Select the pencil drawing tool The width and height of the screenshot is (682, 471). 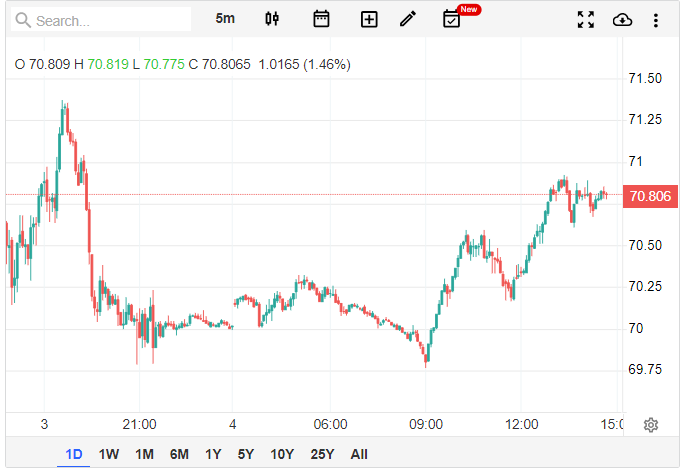407,19
